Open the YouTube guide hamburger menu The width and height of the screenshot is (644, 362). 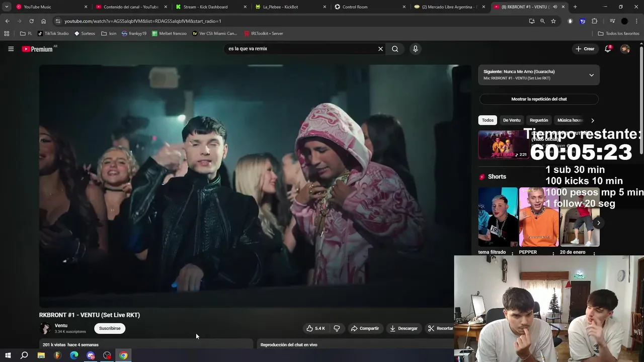pos(11,49)
